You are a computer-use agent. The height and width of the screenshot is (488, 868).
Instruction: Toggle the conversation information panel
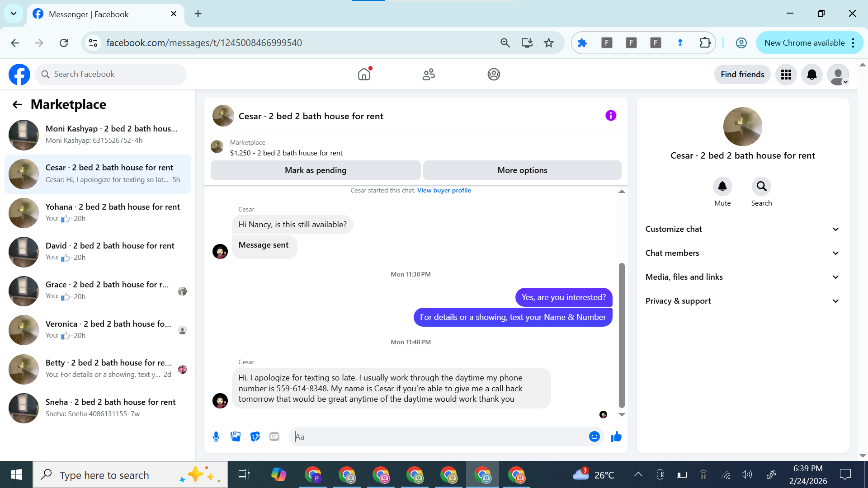(611, 116)
